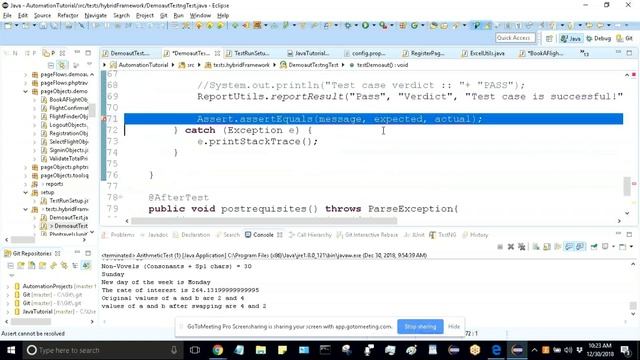This screenshot has height=360, width=640.
Task: Show the hidden editor tabs overflow list
Action: tap(584, 53)
